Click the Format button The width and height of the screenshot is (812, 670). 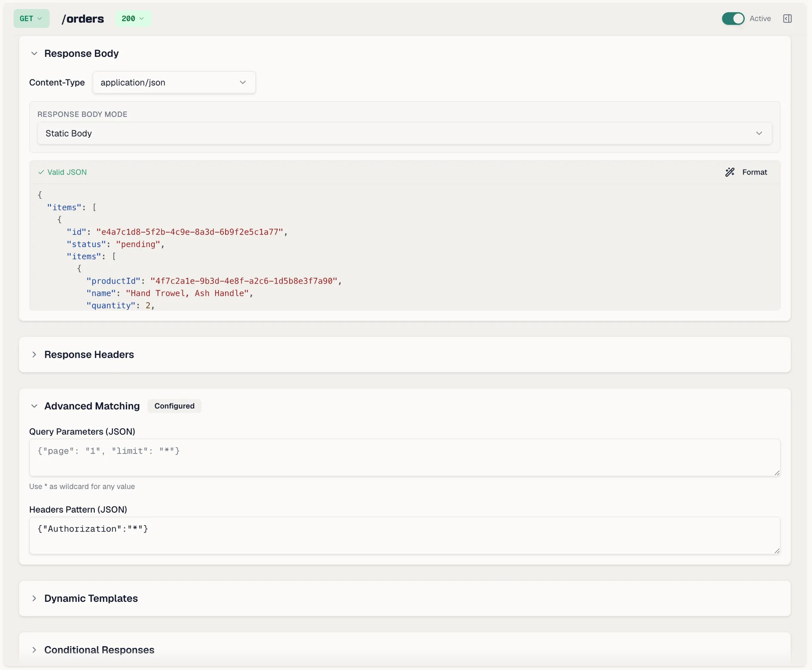[x=746, y=172]
